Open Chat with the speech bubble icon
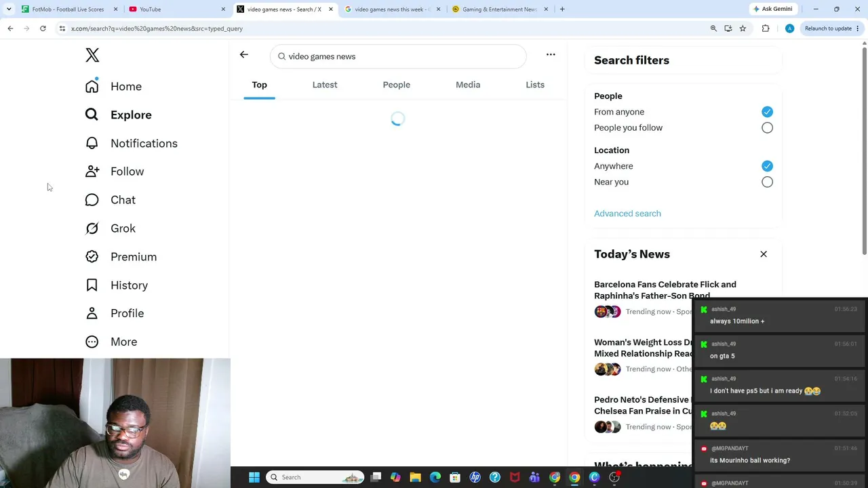The width and height of the screenshot is (868, 488). tap(92, 200)
